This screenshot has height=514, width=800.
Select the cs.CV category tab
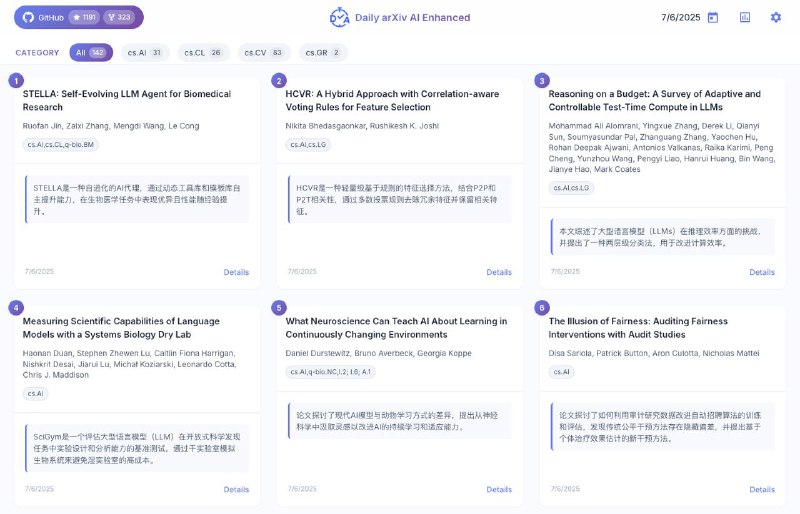(264, 52)
